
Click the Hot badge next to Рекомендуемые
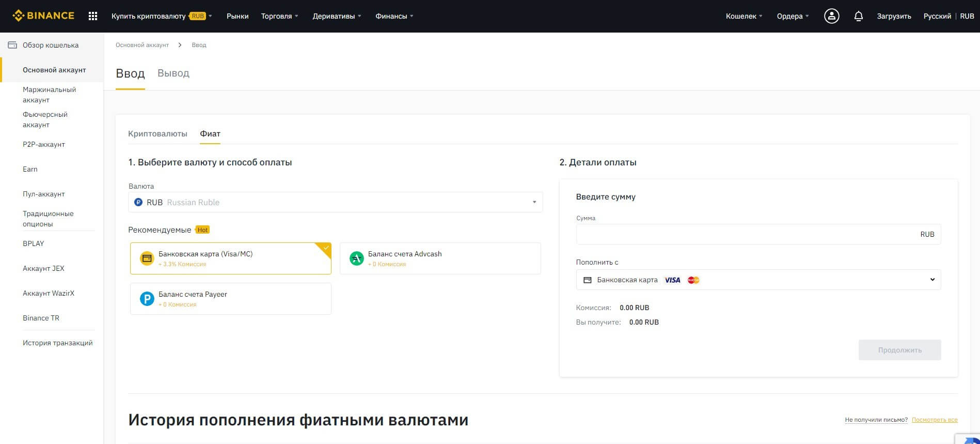click(x=202, y=229)
